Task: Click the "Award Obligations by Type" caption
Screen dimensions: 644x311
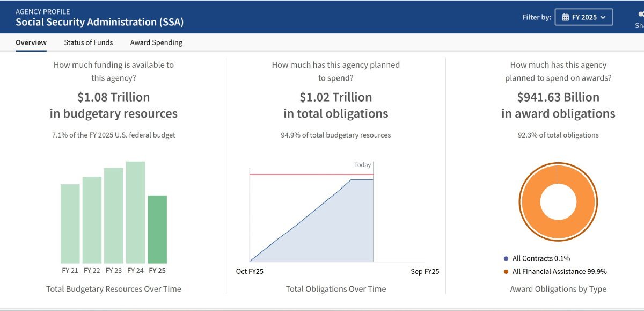Action: [558, 289]
